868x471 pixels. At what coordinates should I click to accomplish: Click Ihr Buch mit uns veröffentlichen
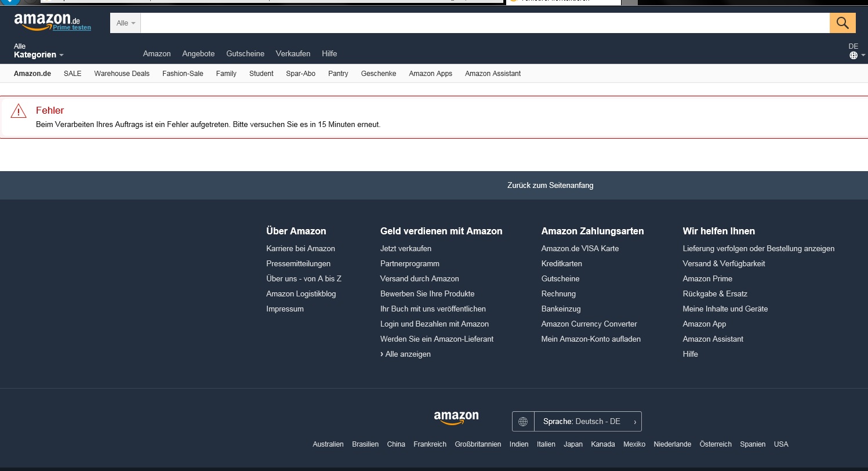[433, 309]
